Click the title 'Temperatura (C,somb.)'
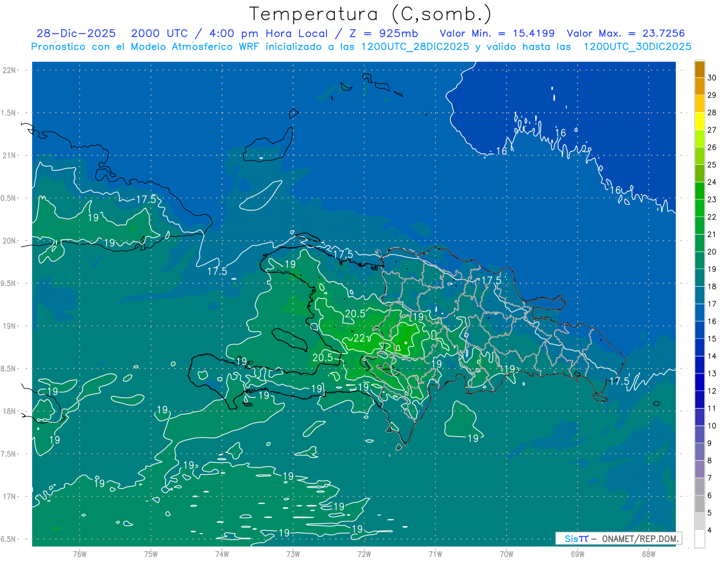 click(371, 14)
